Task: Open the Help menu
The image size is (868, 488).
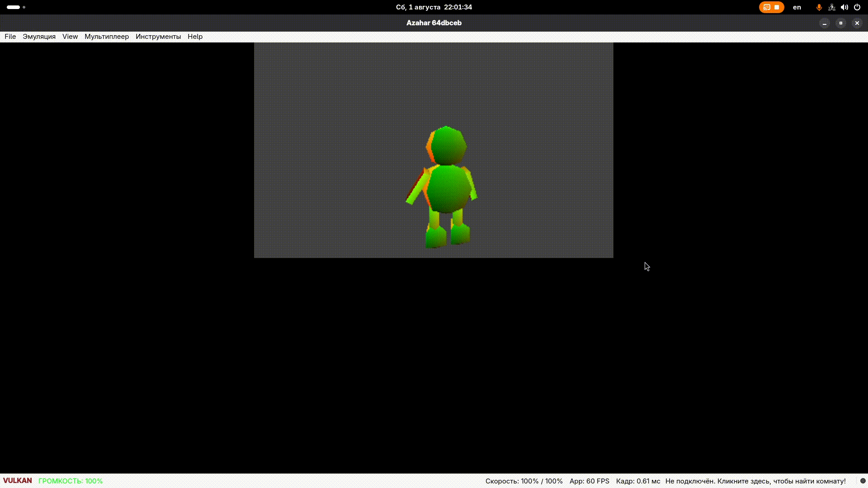Action: (x=195, y=37)
